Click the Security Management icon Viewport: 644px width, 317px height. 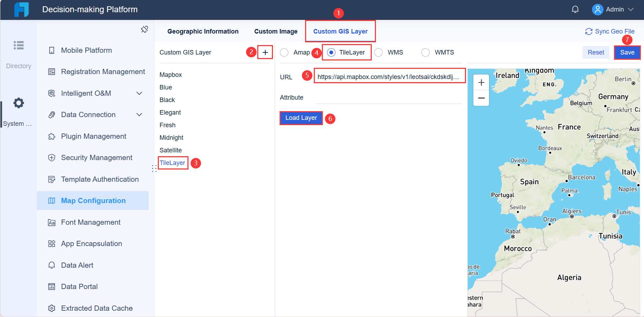pyautogui.click(x=51, y=158)
